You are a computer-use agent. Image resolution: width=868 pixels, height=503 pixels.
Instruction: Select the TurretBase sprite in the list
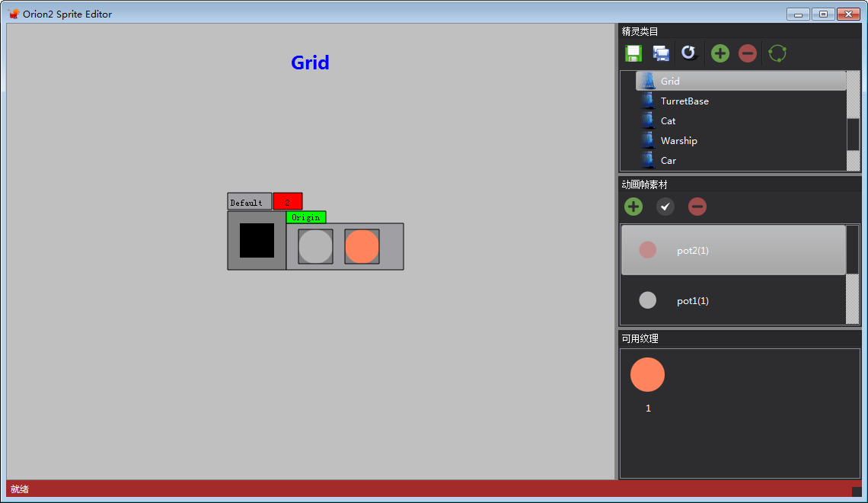tap(684, 101)
